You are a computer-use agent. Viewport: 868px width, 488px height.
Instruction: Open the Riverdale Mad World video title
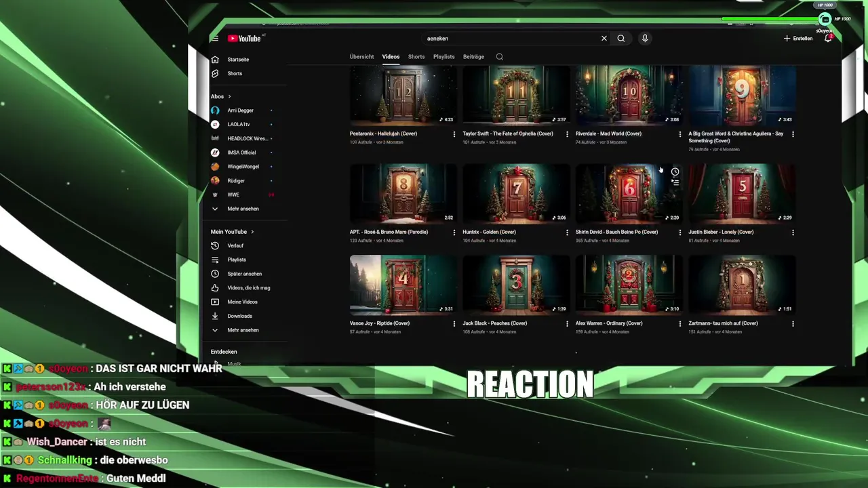point(608,134)
